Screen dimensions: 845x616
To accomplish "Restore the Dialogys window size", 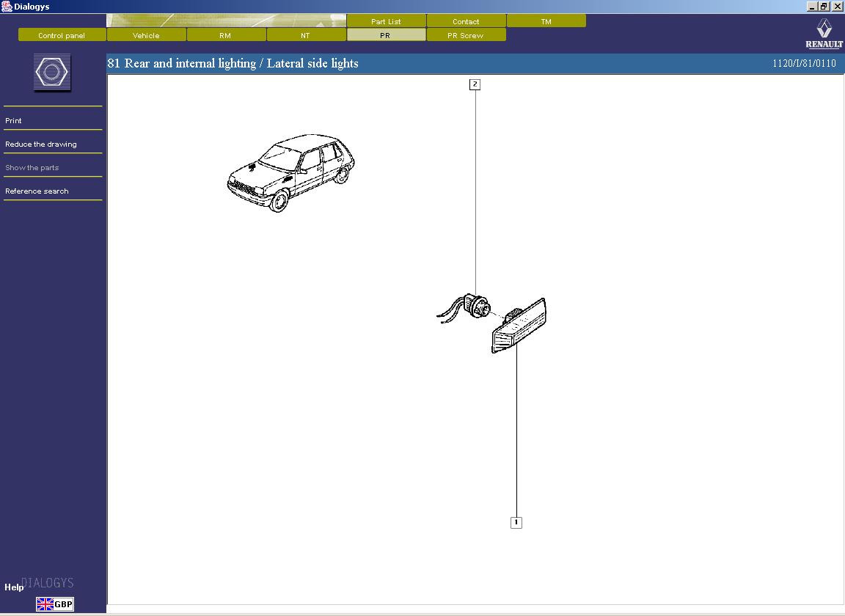I will [824, 7].
